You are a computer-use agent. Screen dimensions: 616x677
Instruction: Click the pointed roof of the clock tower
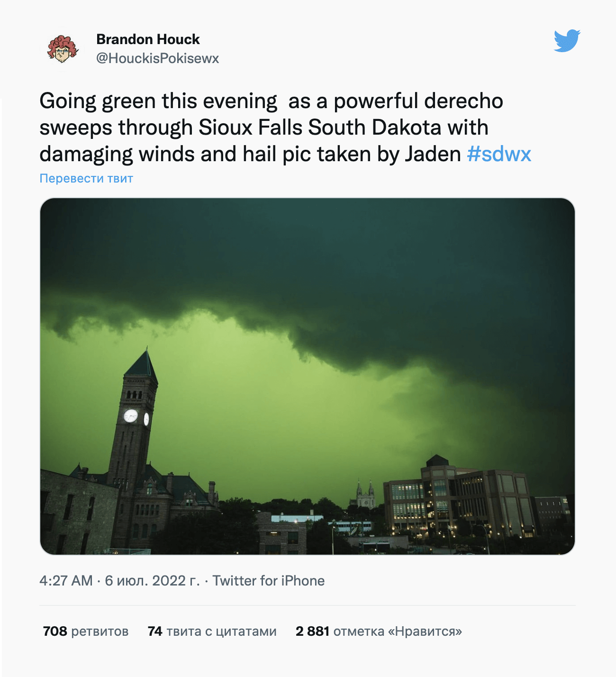(x=142, y=366)
